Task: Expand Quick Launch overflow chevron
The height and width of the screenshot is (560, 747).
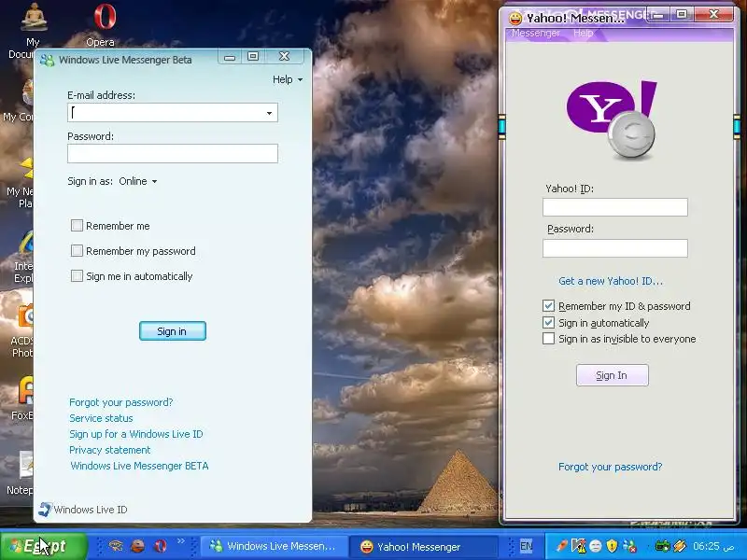Action: (181, 541)
